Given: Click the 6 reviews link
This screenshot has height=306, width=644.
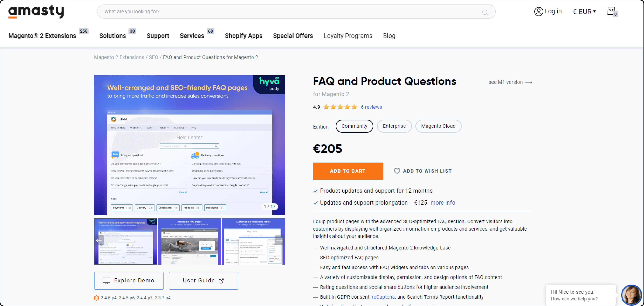Looking at the screenshot, I should click(371, 107).
